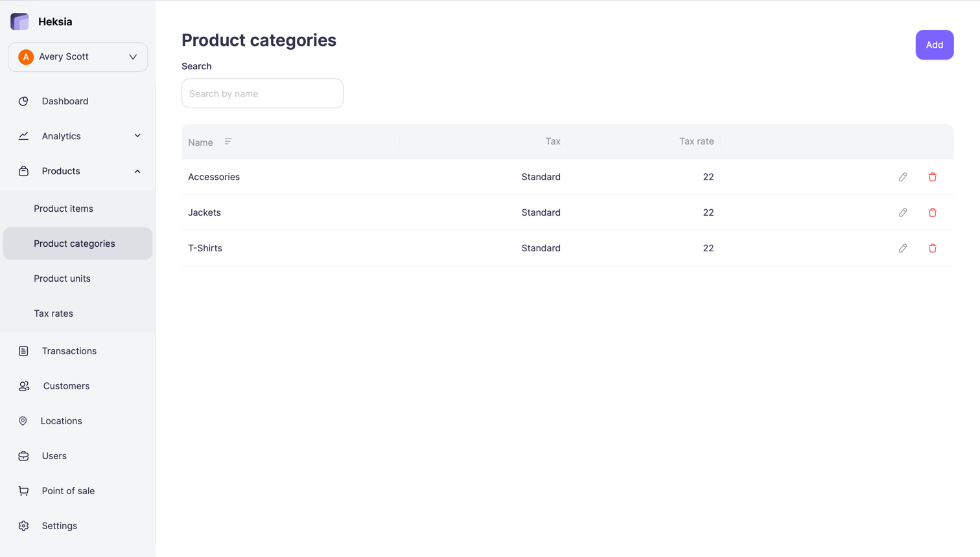Click the Point of sale cart icon
The height and width of the screenshot is (557, 980).
click(23, 490)
